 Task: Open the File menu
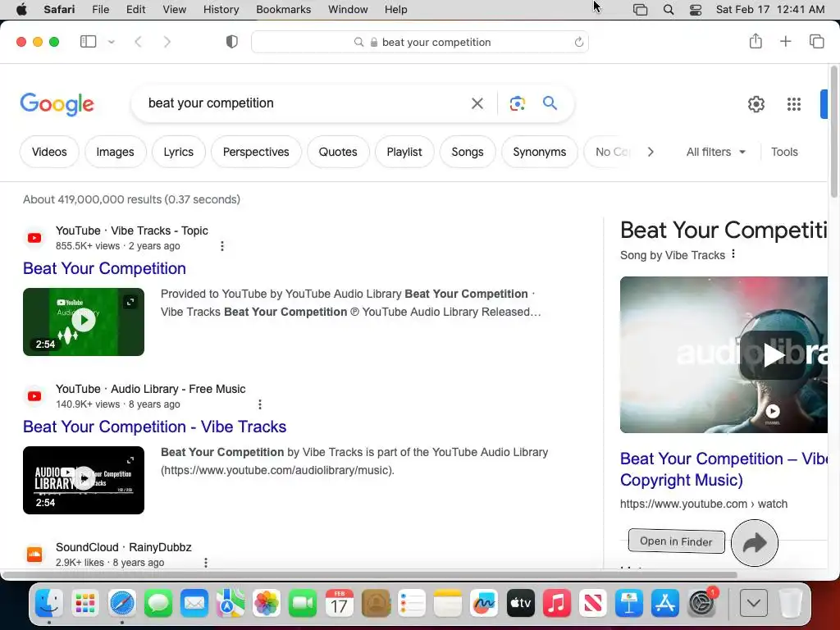tap(100, 9)
